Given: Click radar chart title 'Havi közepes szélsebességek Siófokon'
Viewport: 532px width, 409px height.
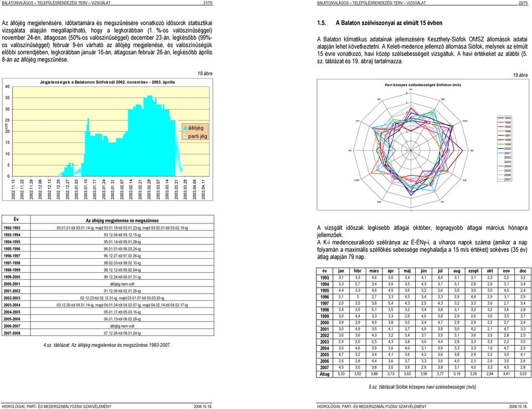Looking at the screenshot, I should click(423, 85).
